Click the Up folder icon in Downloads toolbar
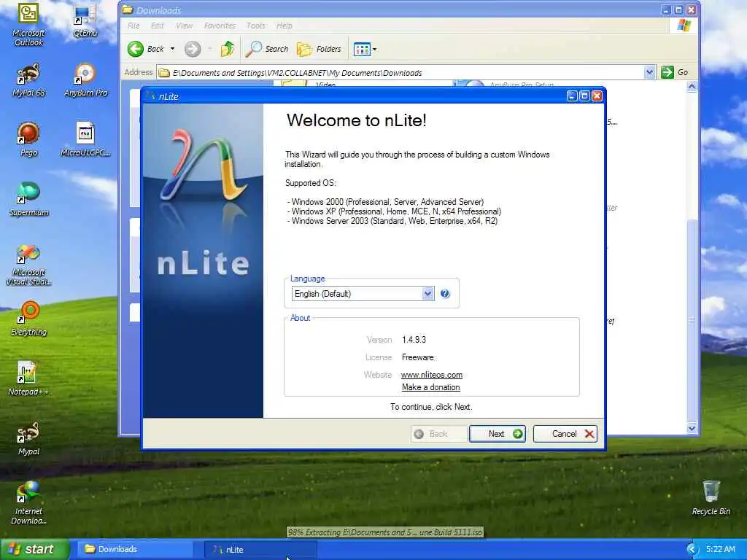Image resolution: width=747 pixels, height=560 pixels. click(x=228, y=49)
